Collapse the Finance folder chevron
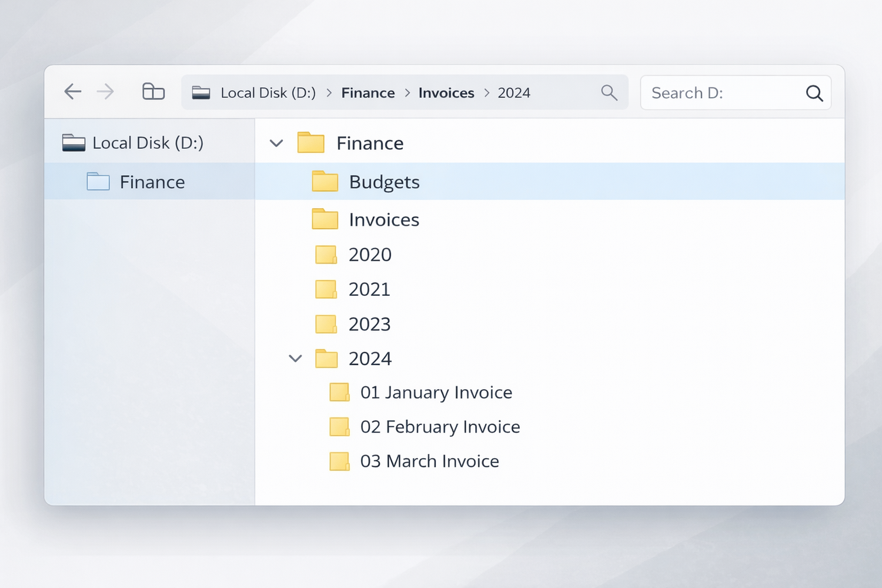Viewport: 882px width, 588px height. pyautogui.click(x=276, y=143)
